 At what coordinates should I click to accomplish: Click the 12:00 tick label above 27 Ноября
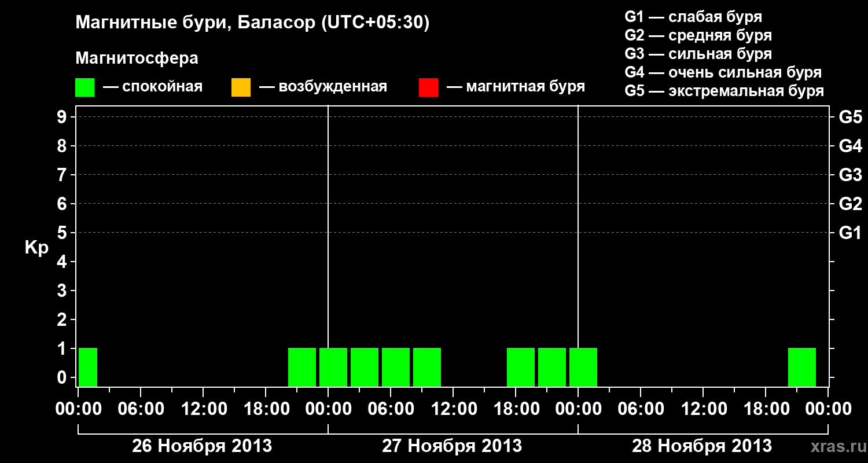453,409
